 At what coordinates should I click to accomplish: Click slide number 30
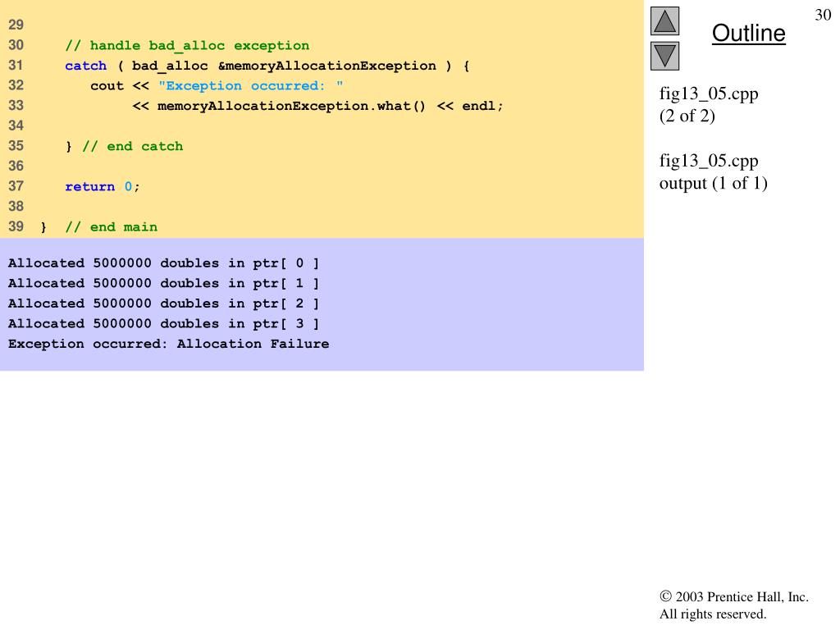tap(823, 15)
